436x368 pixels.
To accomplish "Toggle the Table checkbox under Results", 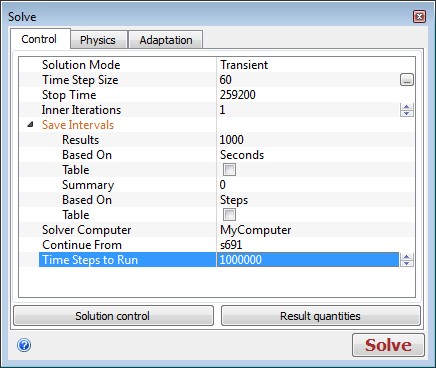I will point(229,170).
